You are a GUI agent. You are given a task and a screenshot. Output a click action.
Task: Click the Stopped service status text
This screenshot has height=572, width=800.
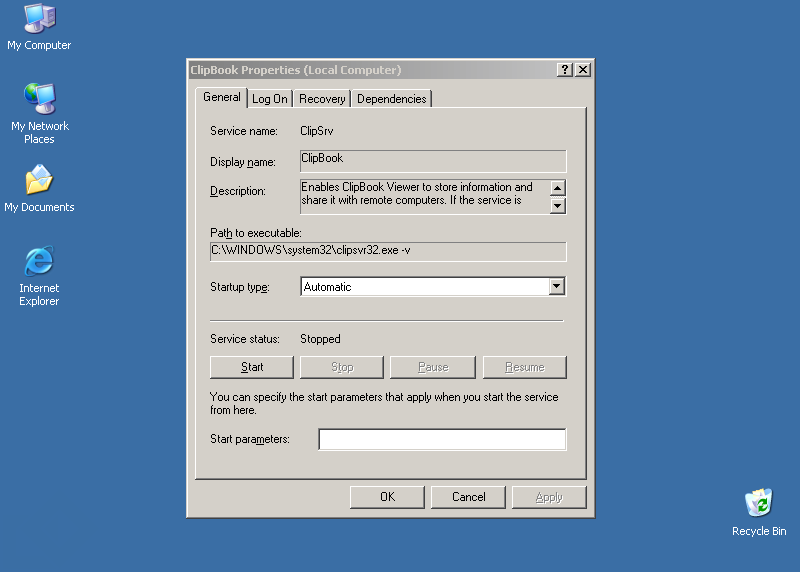[320, 339]
